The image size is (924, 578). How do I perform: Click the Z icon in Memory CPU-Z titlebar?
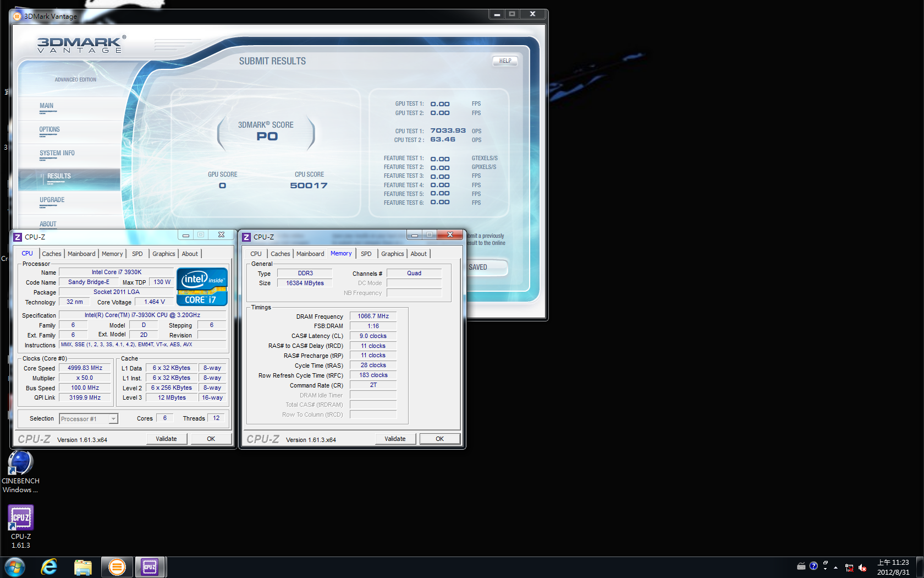(x=246, y=237)
